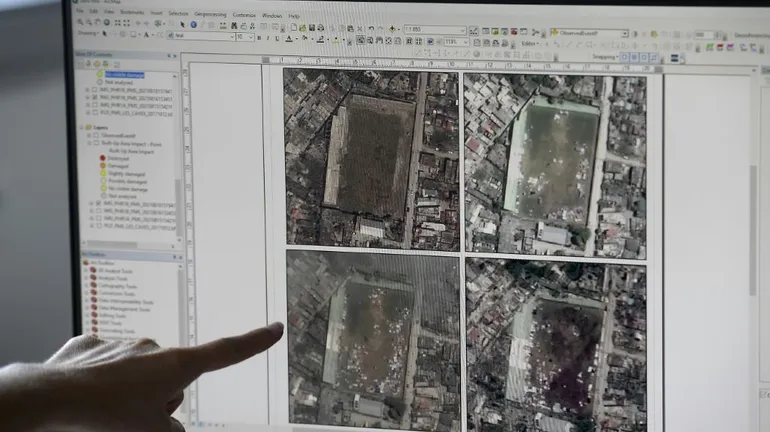The image size is (770, 432).
Task: Click the red Destroyed legend symbol
Action: point(102,158)
